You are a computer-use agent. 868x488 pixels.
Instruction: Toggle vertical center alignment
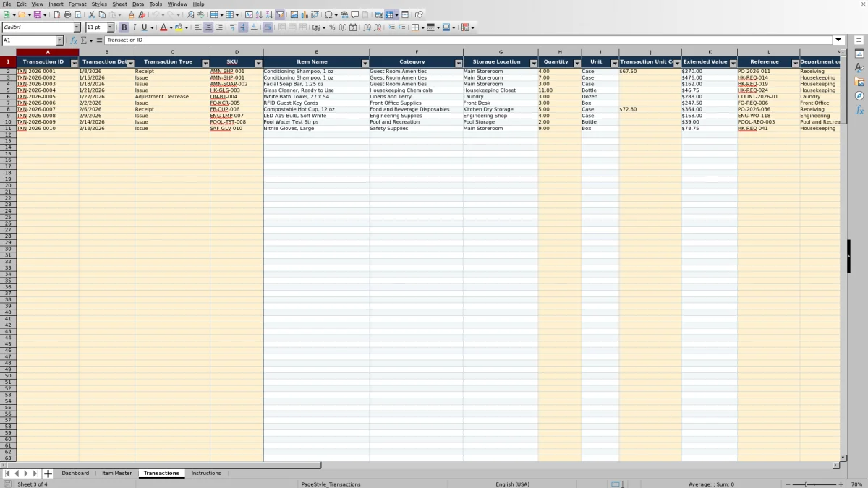pos(243,27)
